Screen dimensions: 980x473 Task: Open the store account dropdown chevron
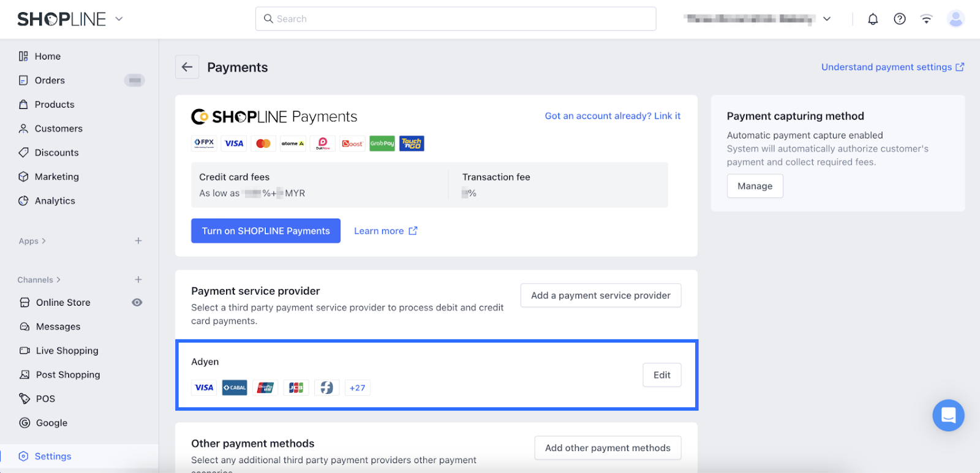click(827, 19)
